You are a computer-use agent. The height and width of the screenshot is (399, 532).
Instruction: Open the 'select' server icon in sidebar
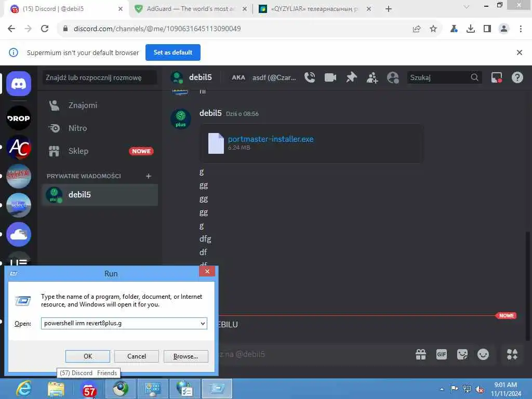pos(19,205)
